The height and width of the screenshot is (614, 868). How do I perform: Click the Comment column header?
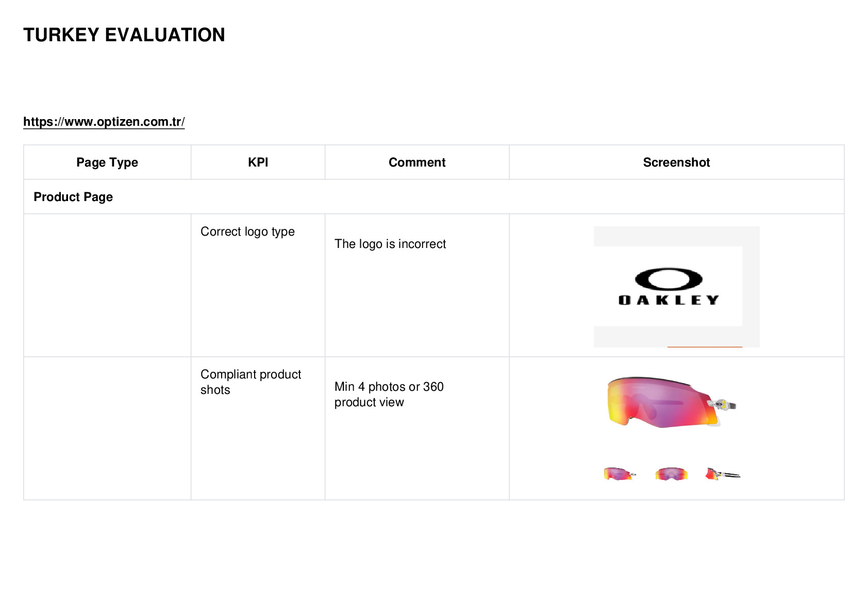tap(417, 162)
